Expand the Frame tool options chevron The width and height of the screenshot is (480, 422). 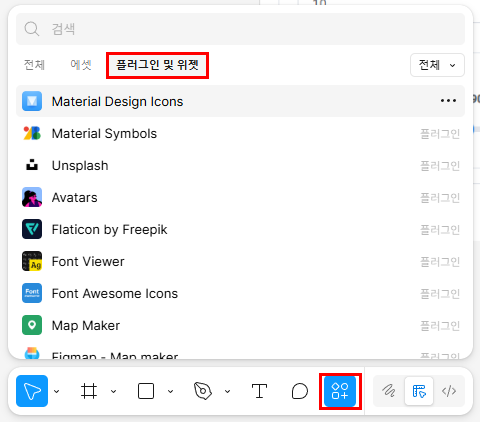[114, 391]
